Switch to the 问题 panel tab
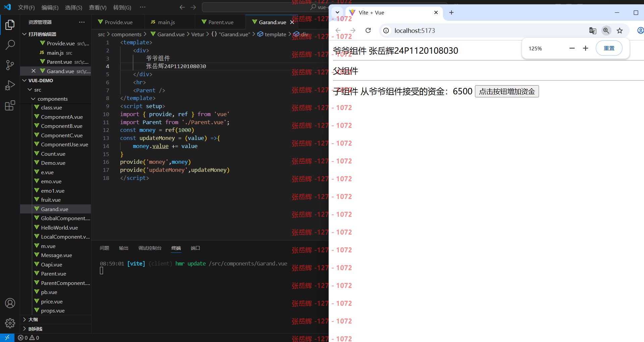Viewport: 644px width, 342px height. 104,248
